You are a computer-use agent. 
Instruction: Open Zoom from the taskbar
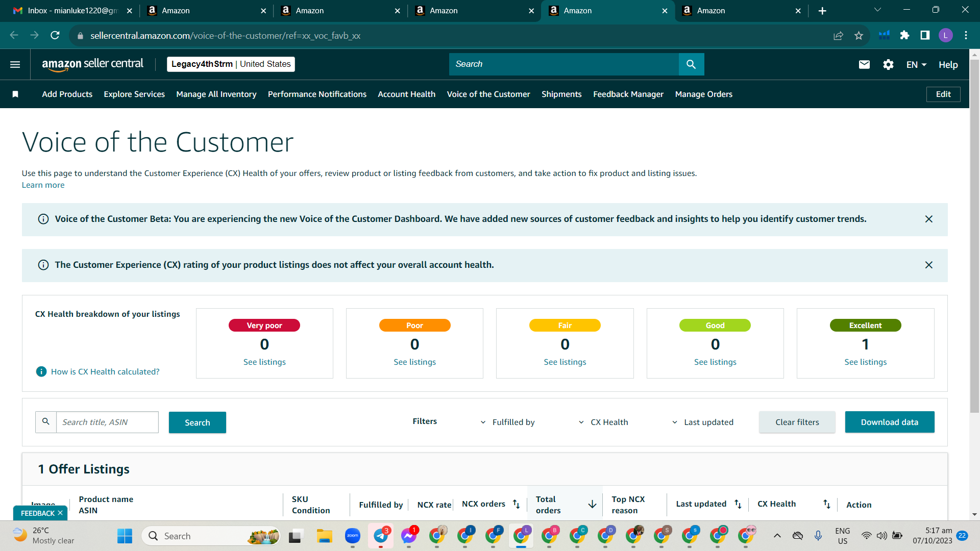pos(353,536)
